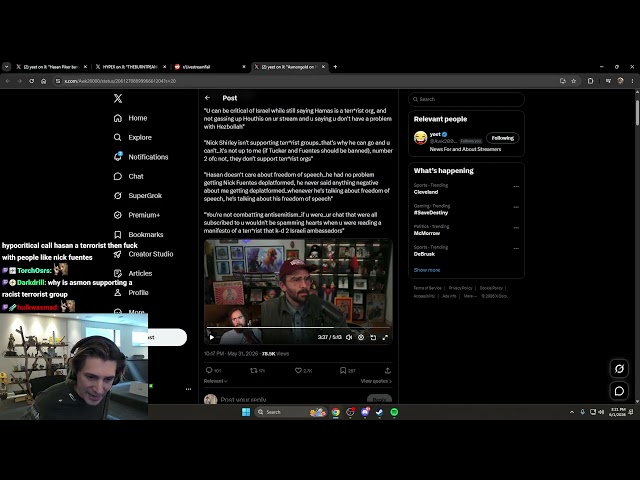Share the post via upload icon
Screen dimensions: 640x480
(388, 370)
